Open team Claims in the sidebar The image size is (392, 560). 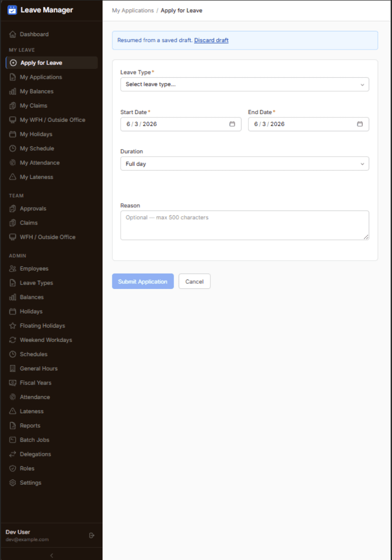tap(51, 223)
